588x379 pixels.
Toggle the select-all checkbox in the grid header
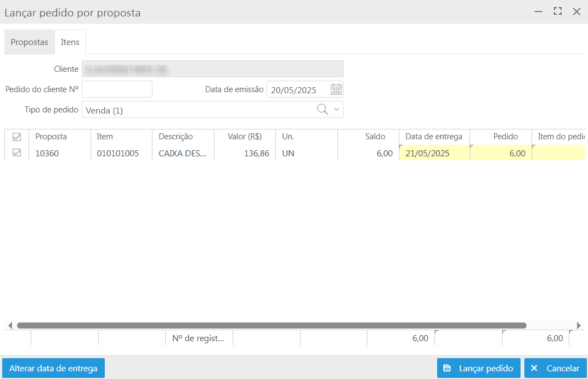pos(16,137)
